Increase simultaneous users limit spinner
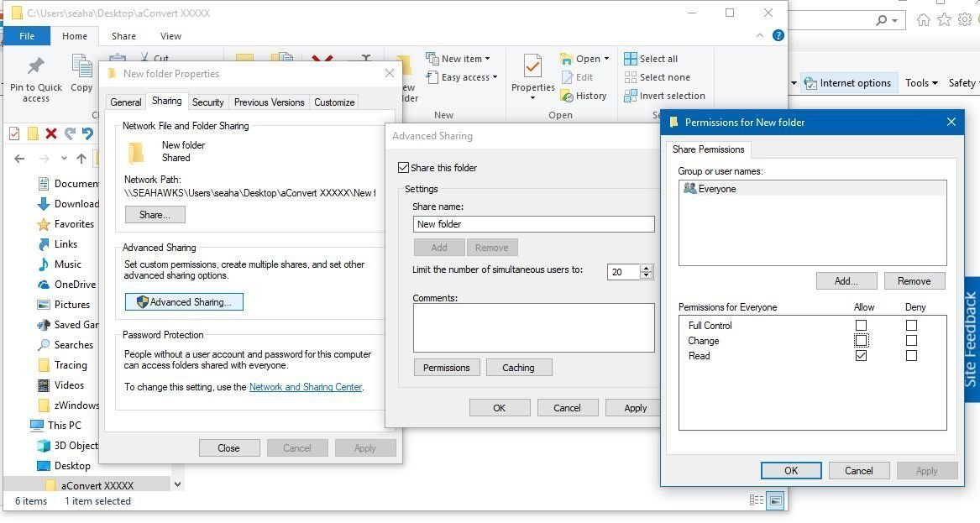Image resolution: width=980 pixels, height=523 pixels. coord(647,268)
